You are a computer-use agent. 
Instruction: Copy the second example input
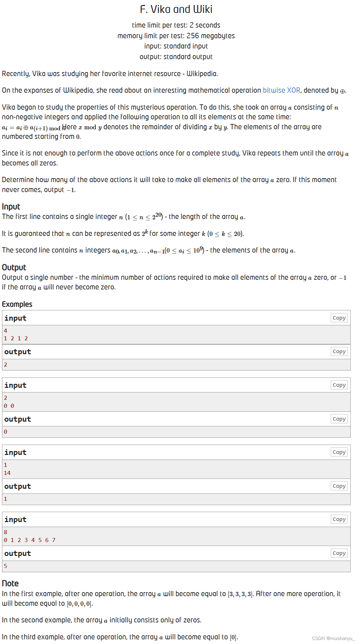pos(339,385)
